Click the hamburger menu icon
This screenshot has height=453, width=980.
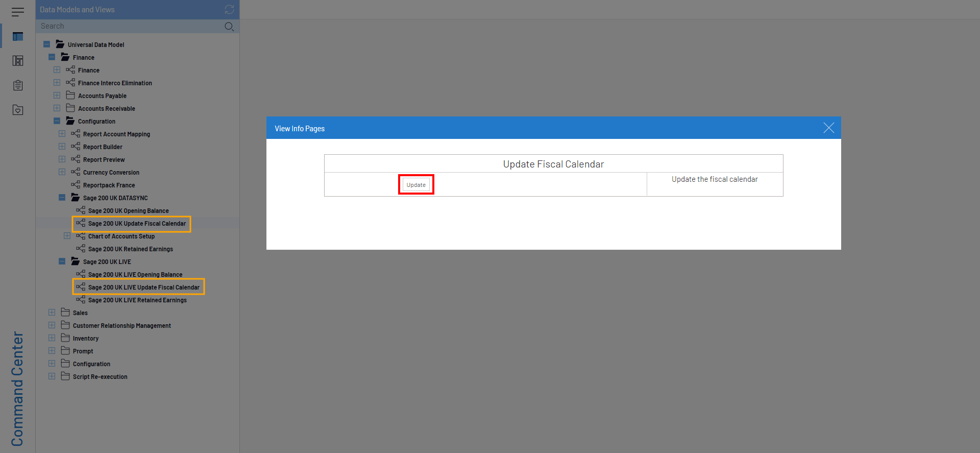tap(18, 12)
